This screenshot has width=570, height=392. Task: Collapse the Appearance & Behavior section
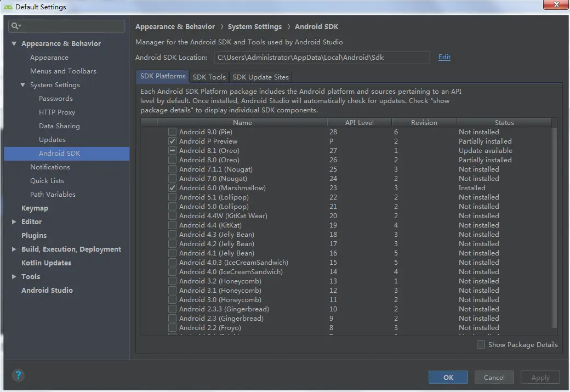tap(14, 44)
